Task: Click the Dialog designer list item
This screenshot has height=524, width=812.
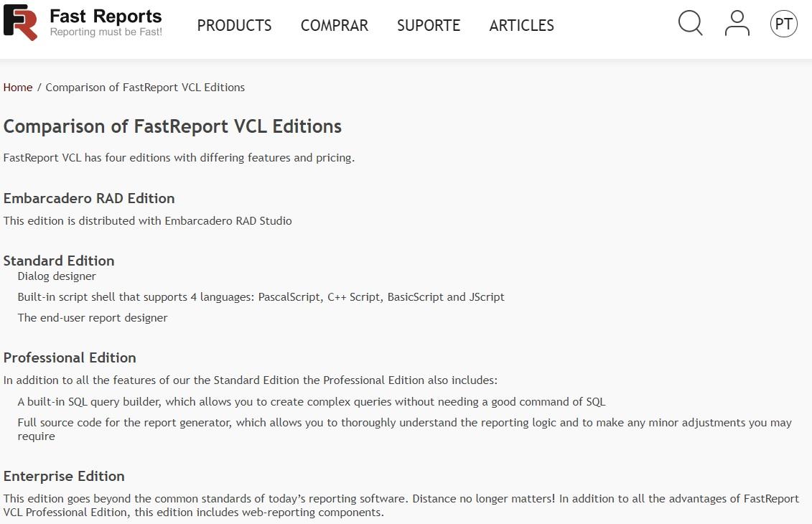Action: pyautogui.click(x=57, y=276)
